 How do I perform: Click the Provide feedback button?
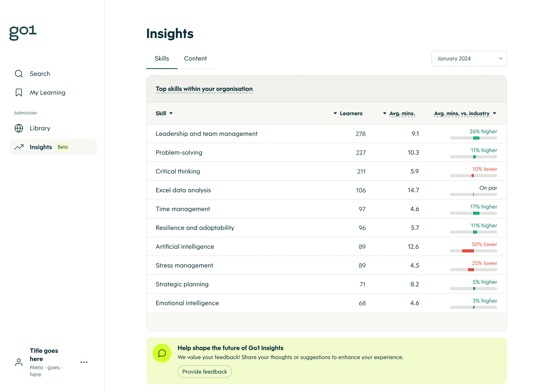204,372
